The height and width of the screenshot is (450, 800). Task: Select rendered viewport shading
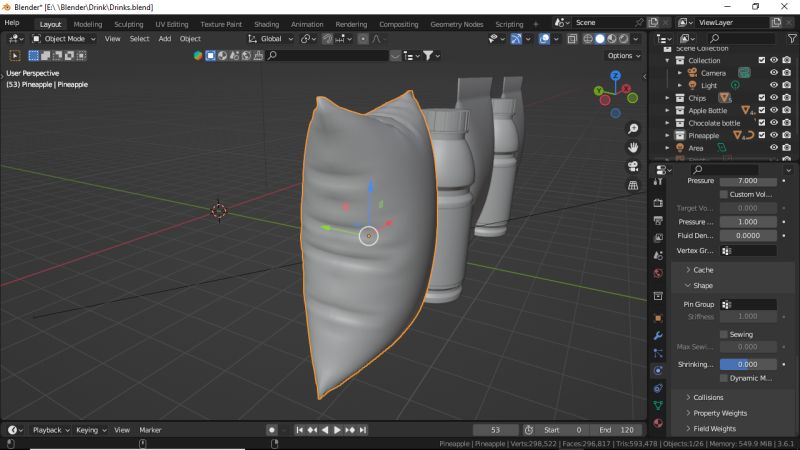click(x=623, y=39)
